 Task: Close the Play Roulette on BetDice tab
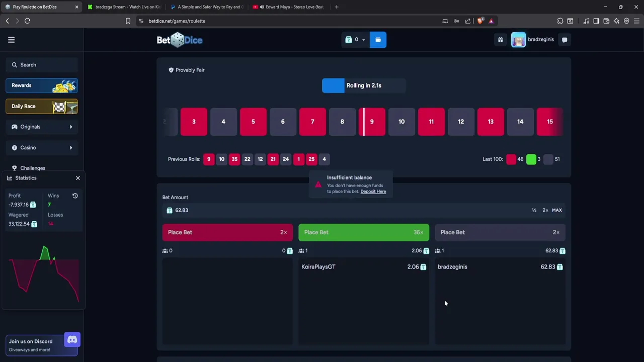tap(76, 7)
